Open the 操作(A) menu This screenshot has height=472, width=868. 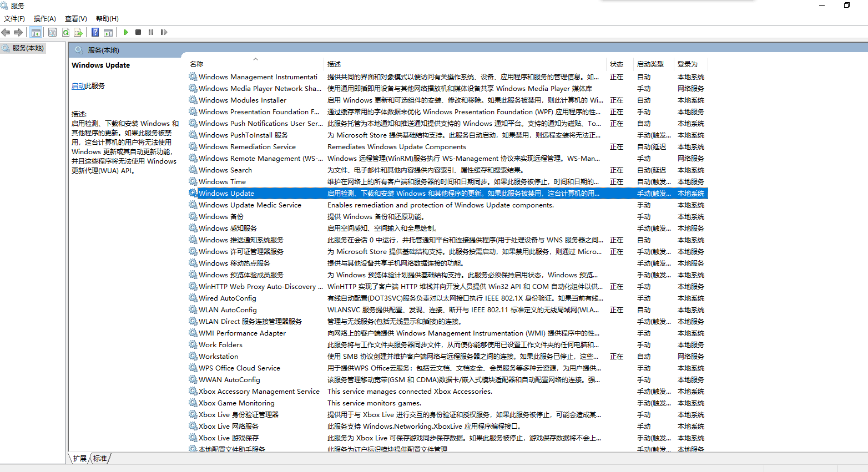tap(45, 18)
